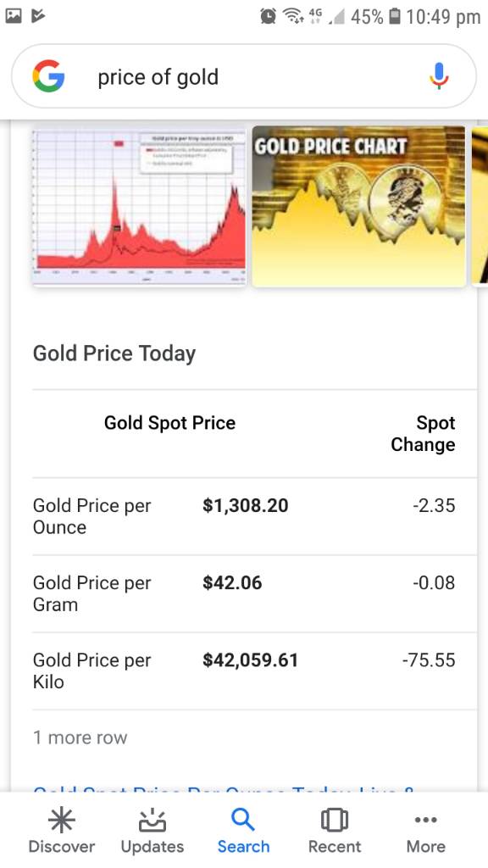This screenshot has width=488, height=868.
Task: Click the 'price of gold' search field
Action: click(x=243, y=76)
